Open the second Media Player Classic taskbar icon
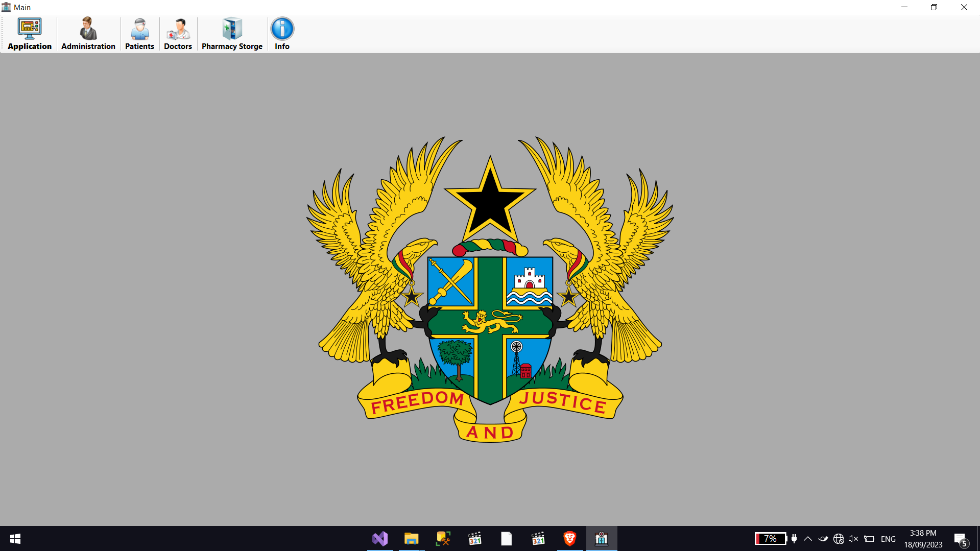Viewport: 980px width, 551px height. (x=538, y=539)
